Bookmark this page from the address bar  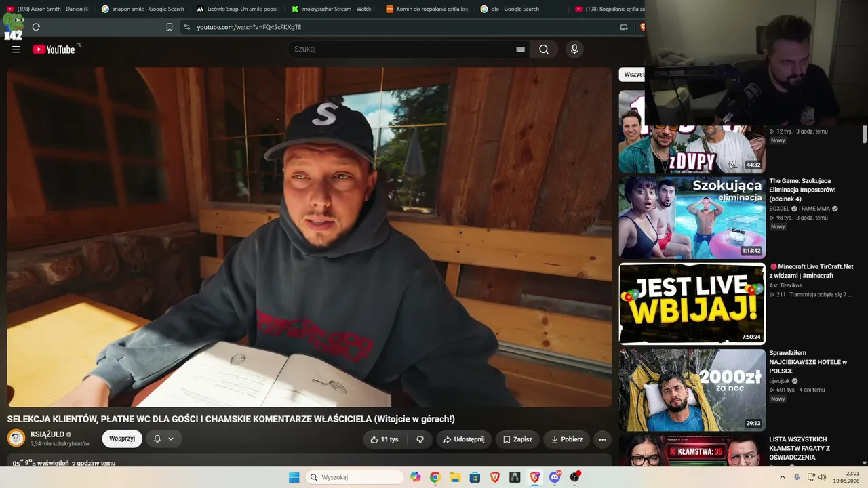pyautogui.click(x=170, y=27)
